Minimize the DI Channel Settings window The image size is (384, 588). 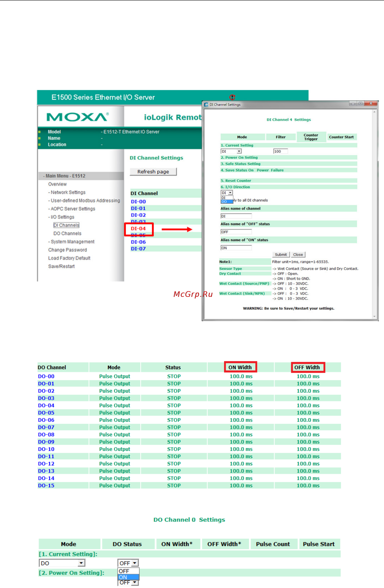pyautogui.click(x=353, y=104)
